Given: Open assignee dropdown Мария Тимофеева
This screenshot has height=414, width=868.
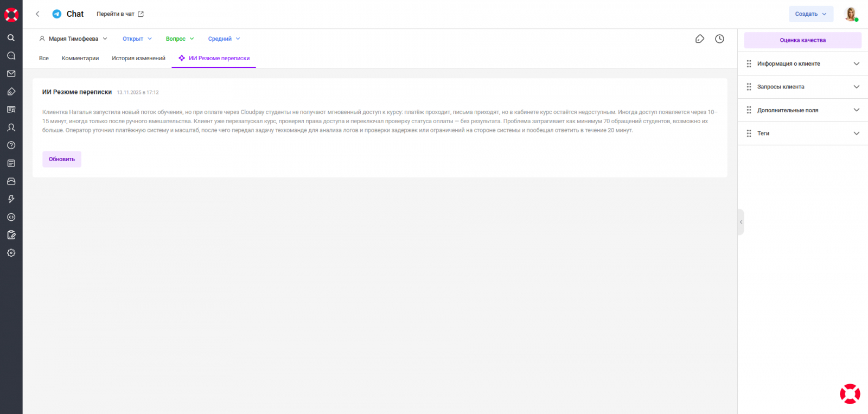Looking at the screenshot, I should [x=73, y=39].
